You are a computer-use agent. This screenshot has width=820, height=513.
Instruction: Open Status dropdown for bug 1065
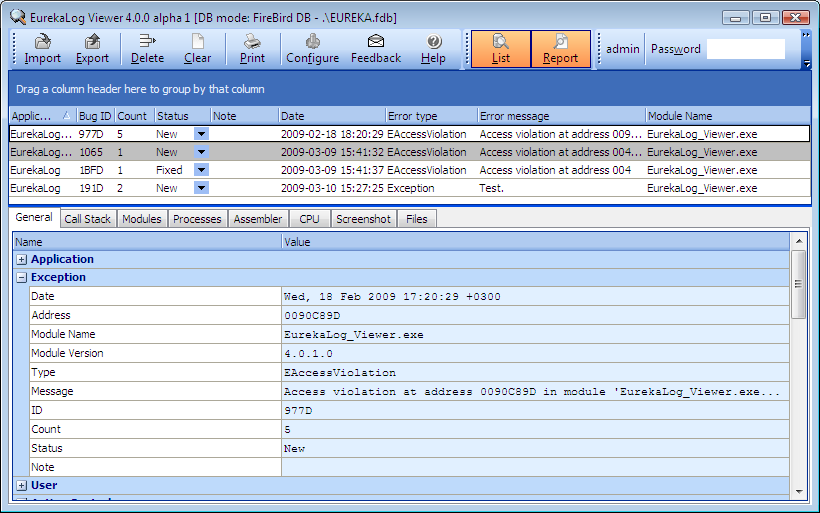(201, 152)
